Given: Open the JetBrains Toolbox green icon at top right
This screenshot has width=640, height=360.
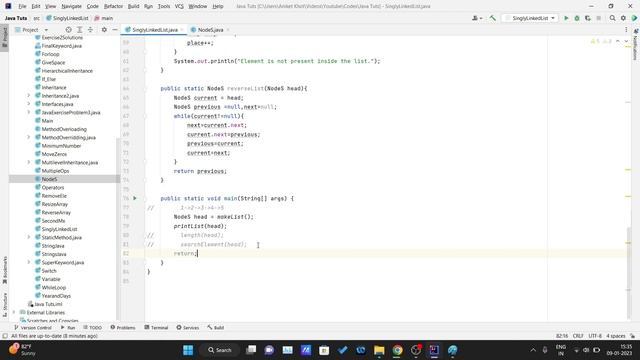Looking at the screenshot, I should click(x=634, y=18).
